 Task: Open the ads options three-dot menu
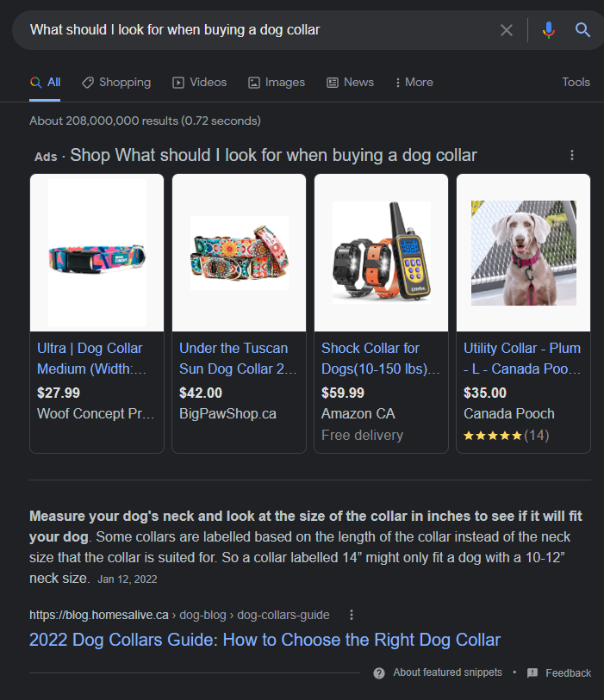[x=572, y=155]
